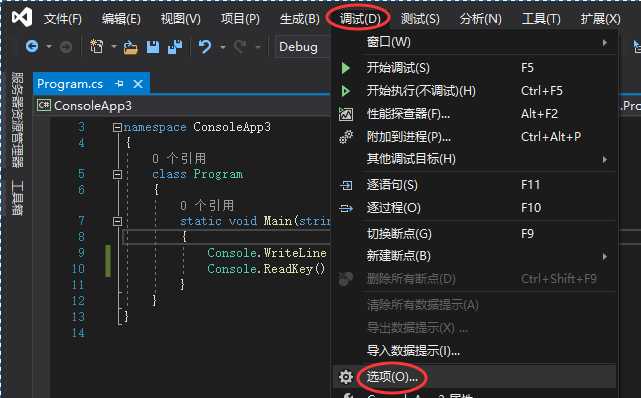
Task: Choose 附加到进程(P)... menu entry
Action: coord(475,136)
